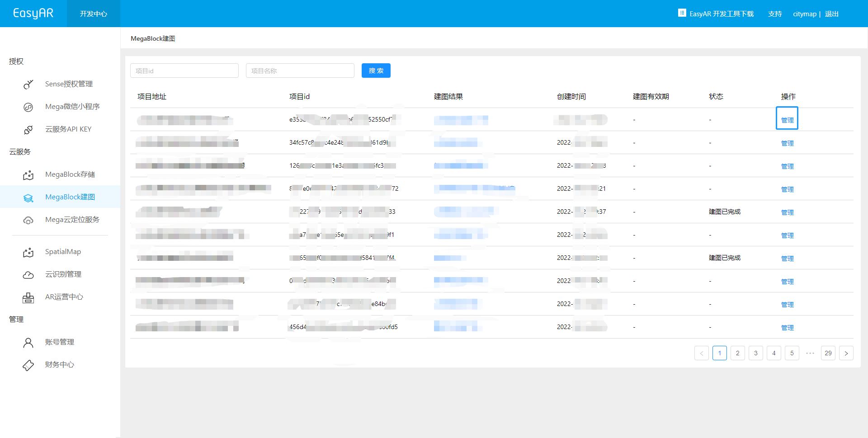Click the 财务中心 tag icon

pos(28,365)
